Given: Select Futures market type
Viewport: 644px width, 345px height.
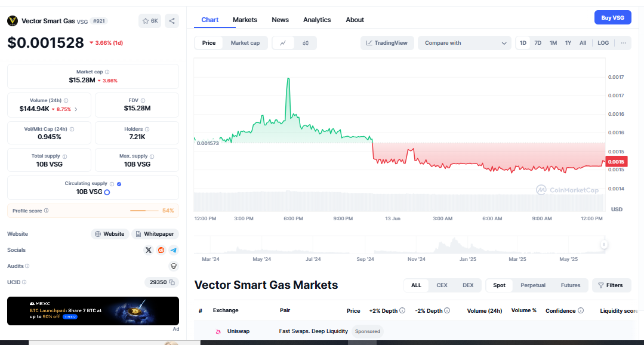Looking at the screenshot, I should tap(571, 285).
